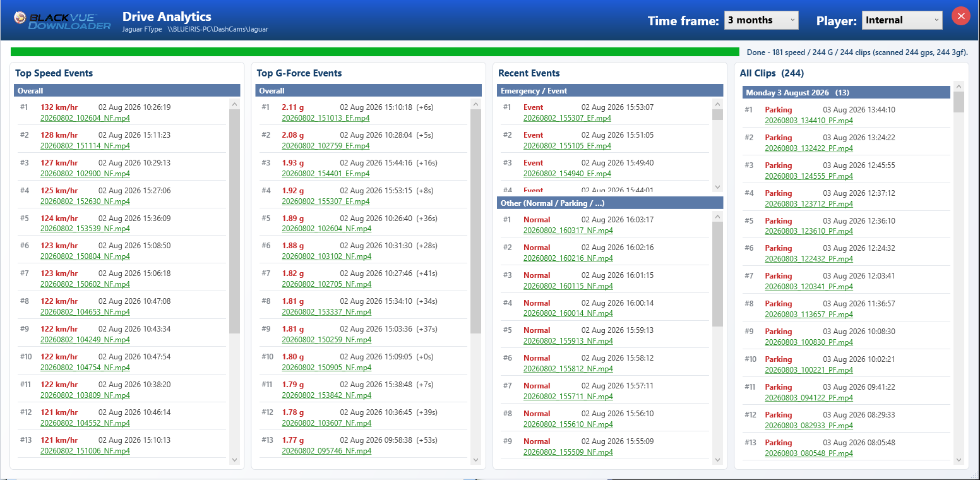The image size is (980, 480).
Task: Click the All Clips (244) panel title
Action: [x=772, y=73]
